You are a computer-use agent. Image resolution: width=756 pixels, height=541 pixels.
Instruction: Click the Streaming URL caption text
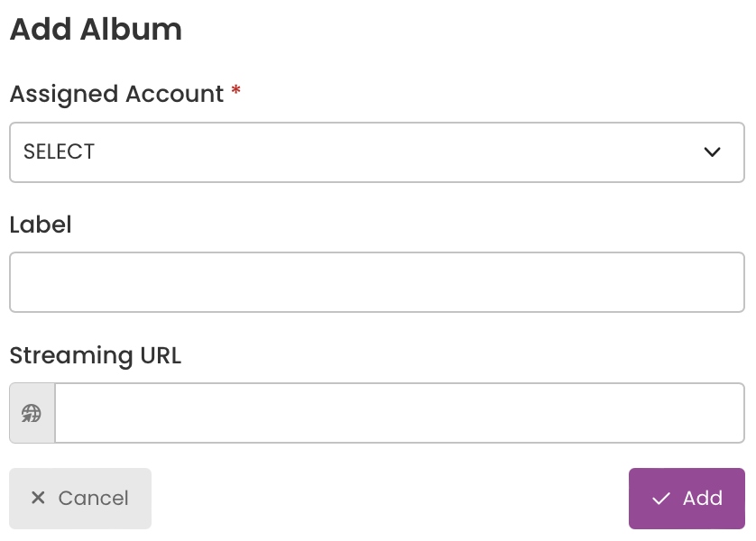pos(96,356)
